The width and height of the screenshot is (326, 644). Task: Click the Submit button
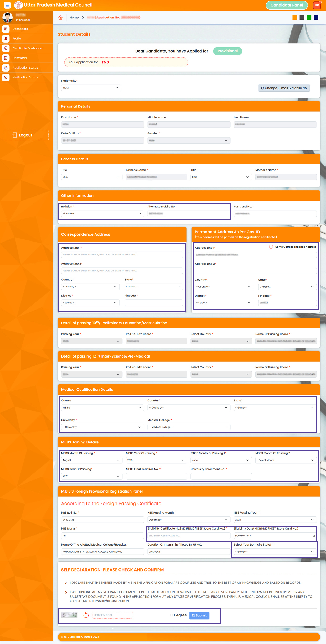tap(199, 615)
